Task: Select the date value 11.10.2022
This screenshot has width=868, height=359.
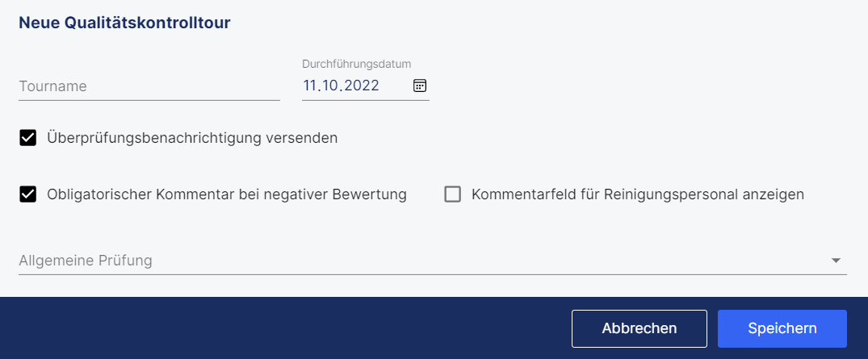Action: click(341, 86)
